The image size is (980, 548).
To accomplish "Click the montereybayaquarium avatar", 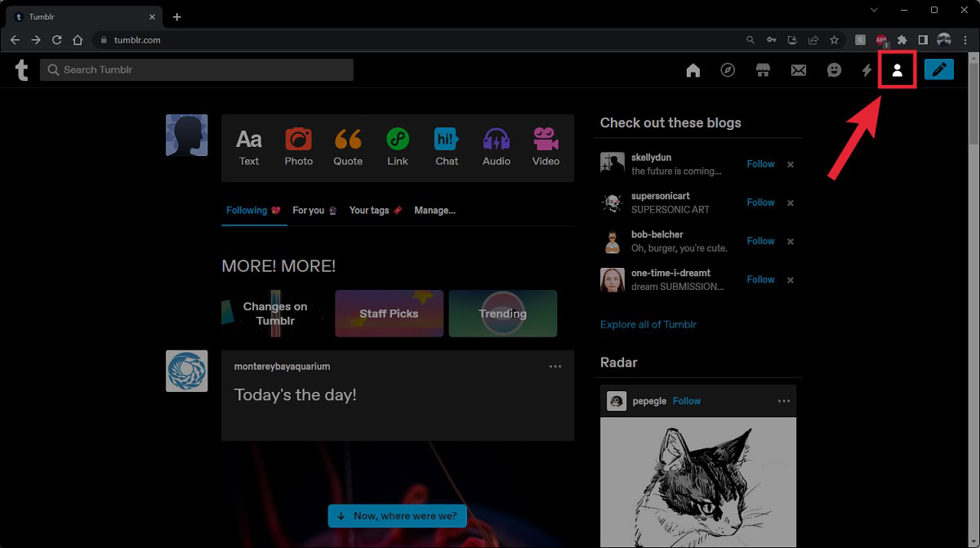I will (x=187, y=371).
